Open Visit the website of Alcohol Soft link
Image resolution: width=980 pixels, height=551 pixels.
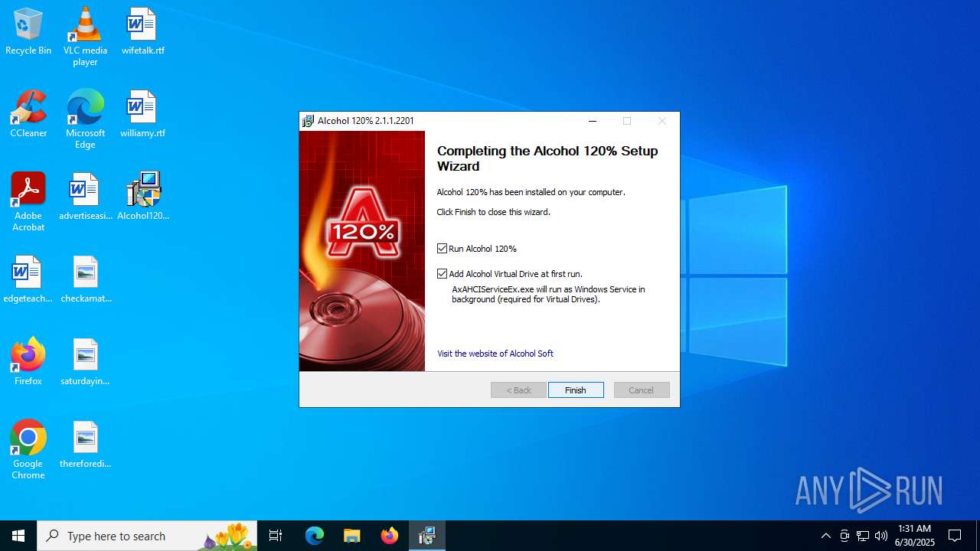495,354
